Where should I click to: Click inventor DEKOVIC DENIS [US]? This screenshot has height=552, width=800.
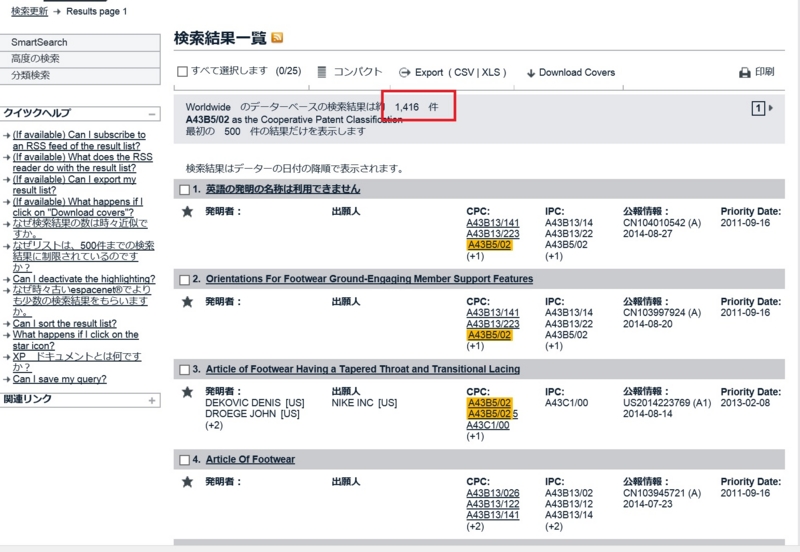255,403
